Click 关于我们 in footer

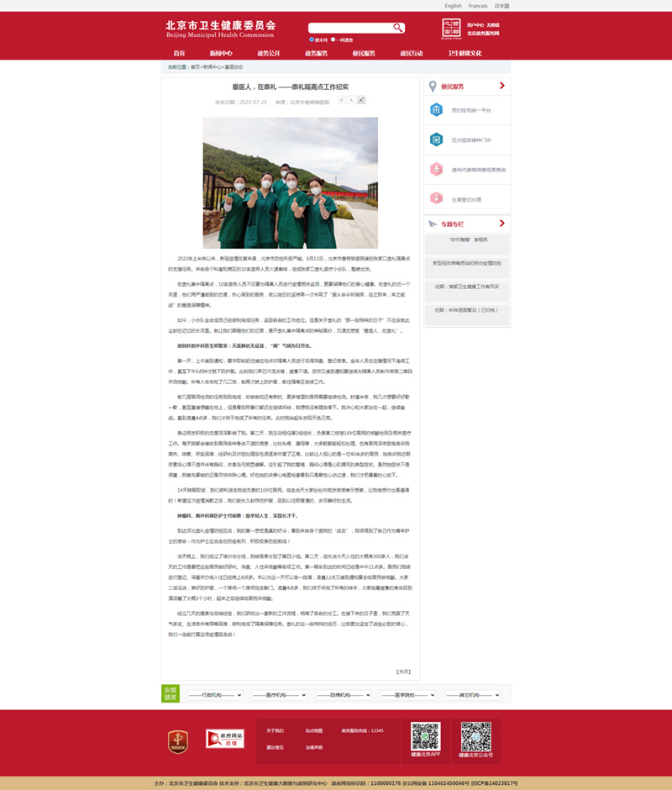275,730
